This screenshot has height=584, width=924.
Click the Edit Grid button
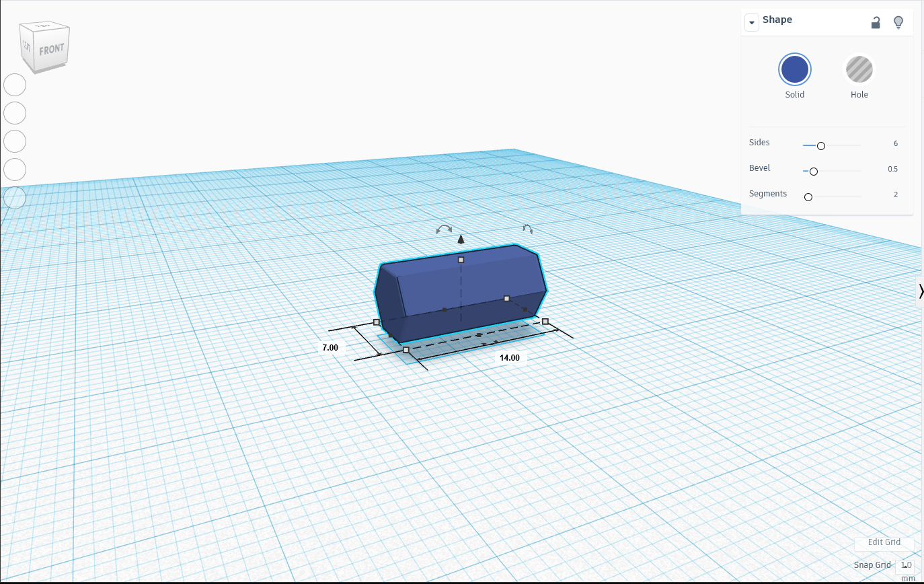point(884,542)
